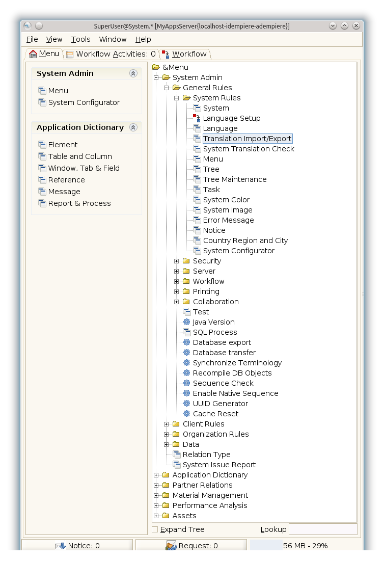
Task: Click the Element window icon in sidebar
Action: point(42,145)
